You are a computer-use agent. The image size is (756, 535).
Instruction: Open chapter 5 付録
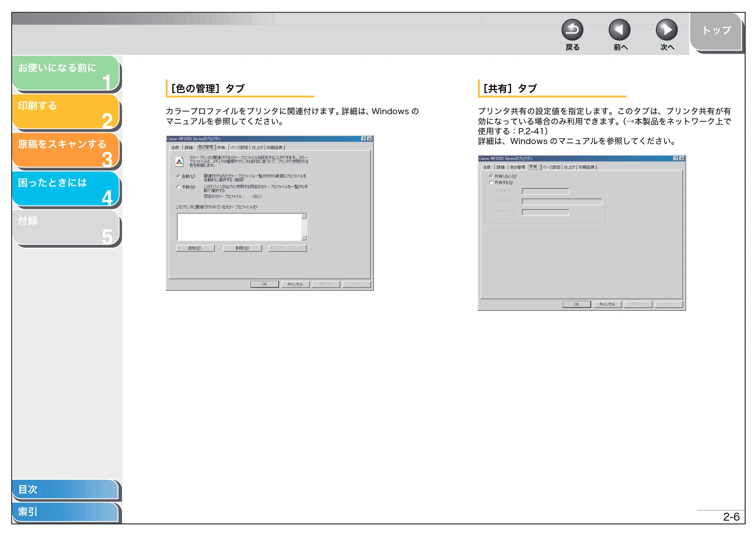click(x=66, y=227)
